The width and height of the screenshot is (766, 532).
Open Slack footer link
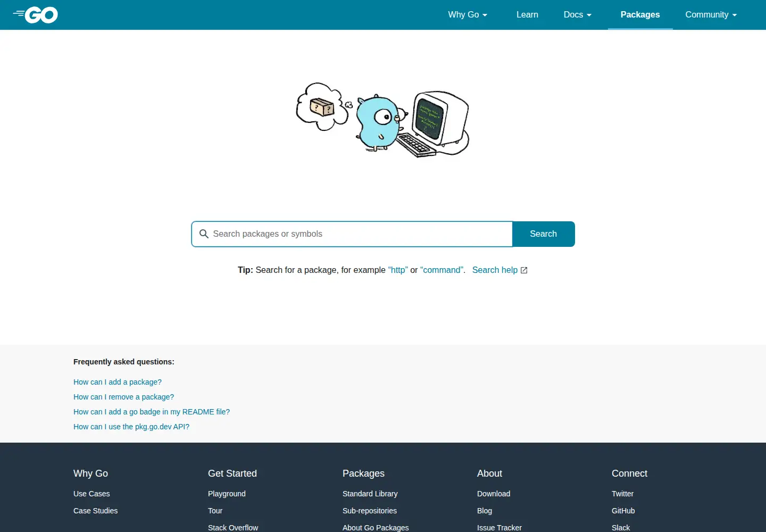[x=621, y=528]
